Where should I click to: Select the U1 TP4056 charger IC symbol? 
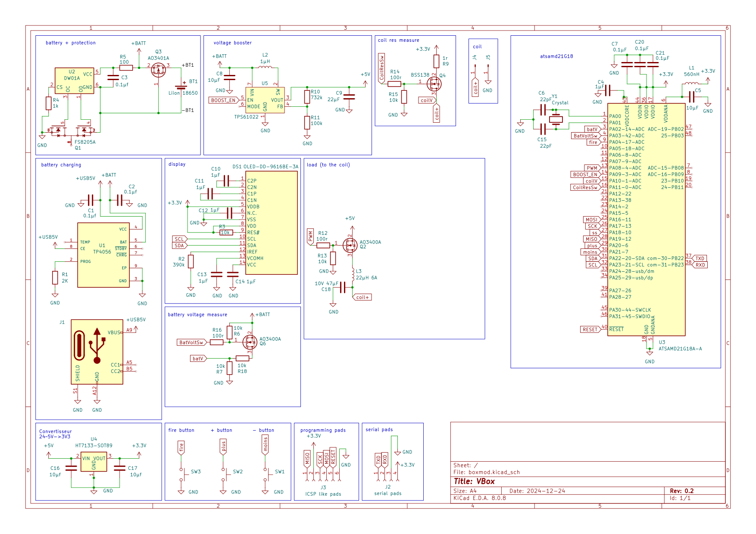pos(103,255)
